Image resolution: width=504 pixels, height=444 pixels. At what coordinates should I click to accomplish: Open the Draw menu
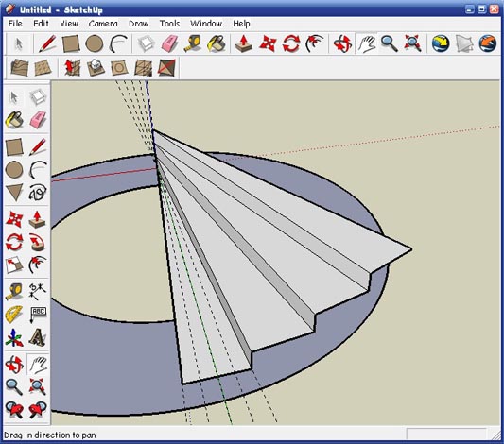139,24
